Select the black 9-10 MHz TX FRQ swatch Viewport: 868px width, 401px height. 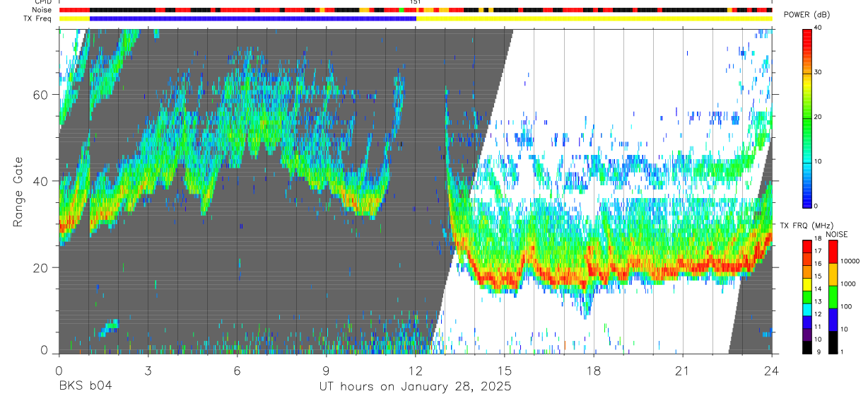click(x=807, y=347)
